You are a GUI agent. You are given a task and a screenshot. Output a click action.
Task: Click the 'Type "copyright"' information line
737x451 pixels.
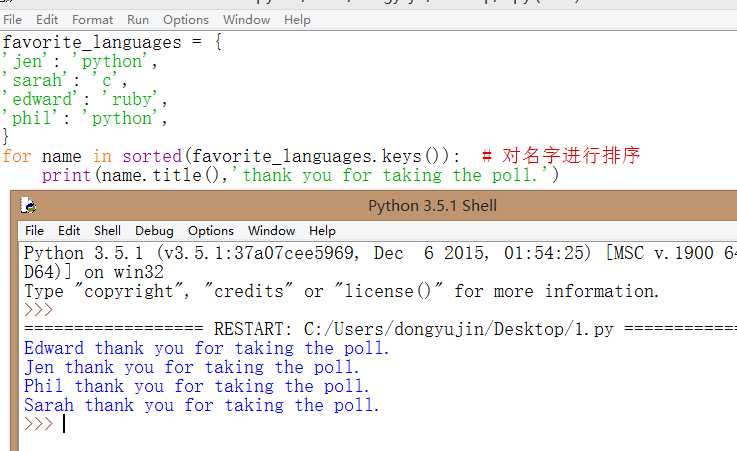342,291
